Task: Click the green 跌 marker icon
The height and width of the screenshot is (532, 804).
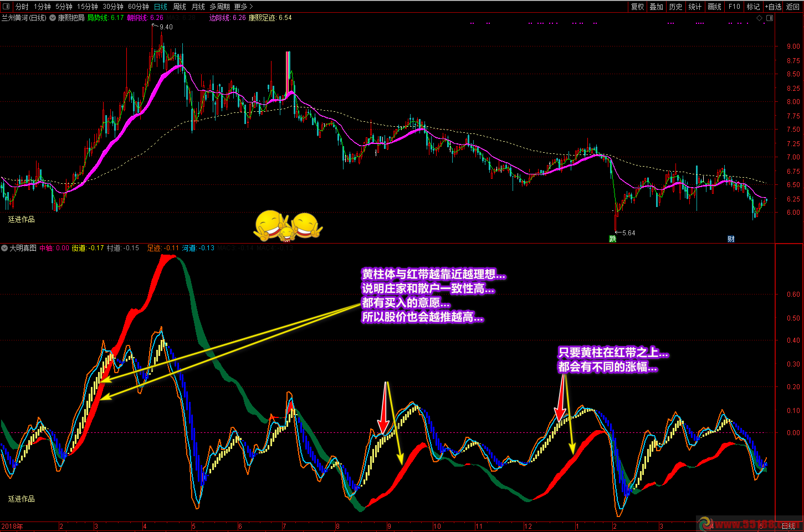Action: click(x=612, y=239)
